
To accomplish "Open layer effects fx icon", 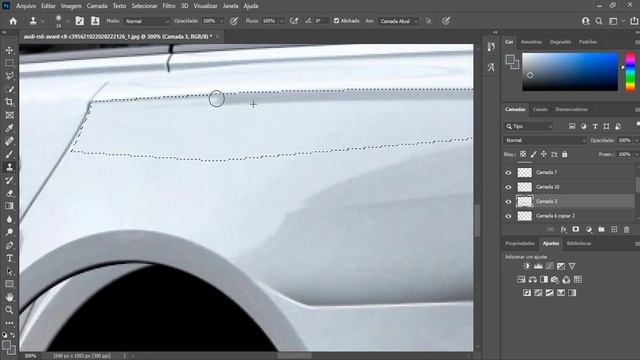I will coord(563,230).
